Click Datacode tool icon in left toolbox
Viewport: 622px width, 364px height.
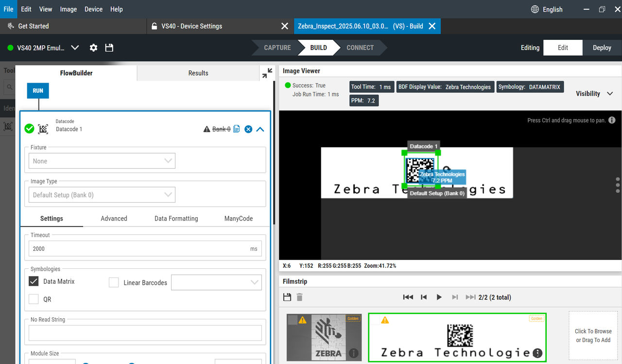pos(8,126)
